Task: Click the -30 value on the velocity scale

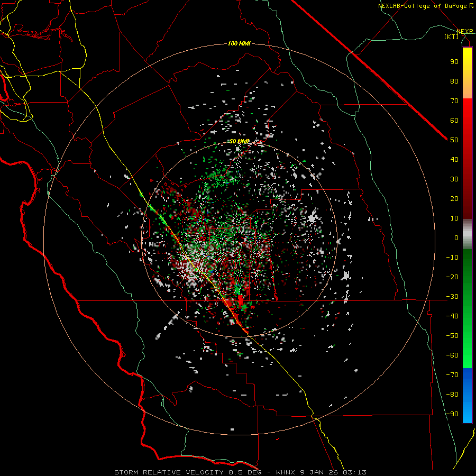Action: point(452,297)
